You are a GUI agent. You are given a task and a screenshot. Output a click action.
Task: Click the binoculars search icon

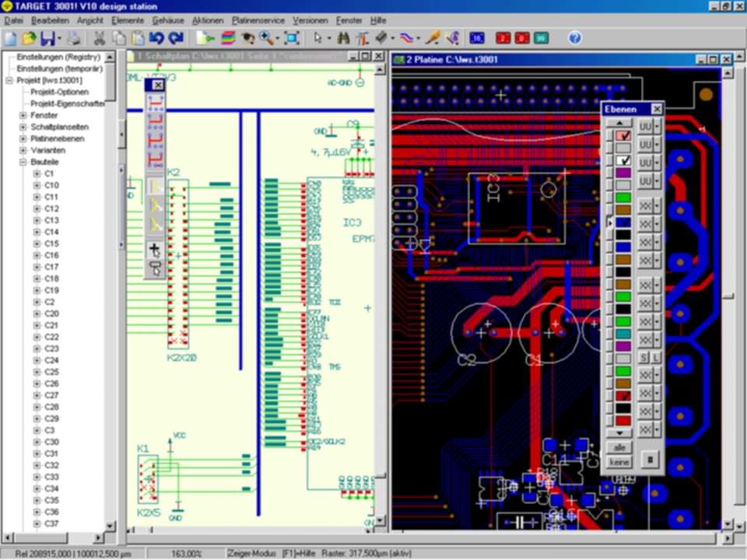pos(343,37)
